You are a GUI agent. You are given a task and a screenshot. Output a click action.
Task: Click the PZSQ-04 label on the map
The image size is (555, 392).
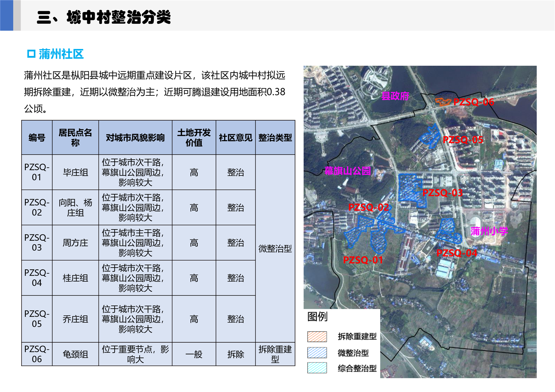(x=457, y=253)
